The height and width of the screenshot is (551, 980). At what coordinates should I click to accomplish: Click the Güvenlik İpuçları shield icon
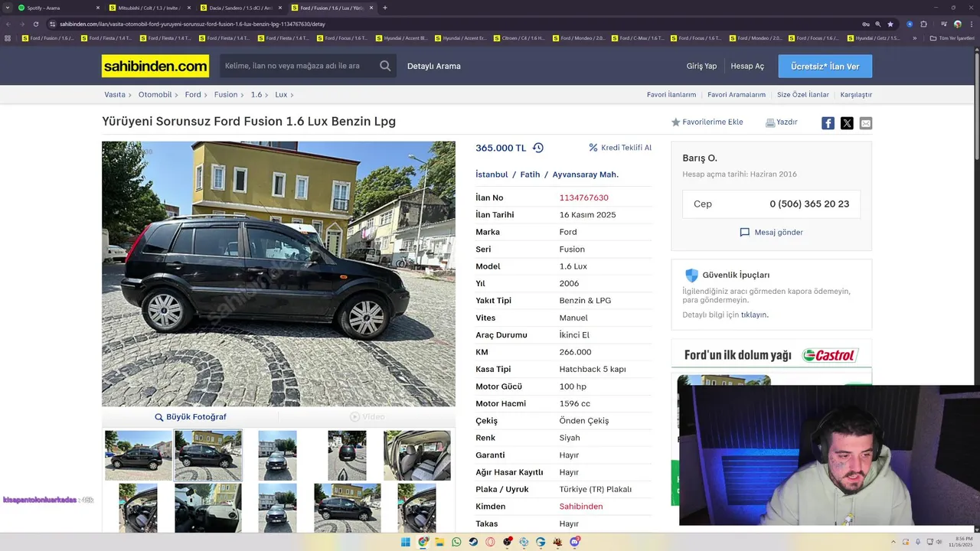[691, 275]
